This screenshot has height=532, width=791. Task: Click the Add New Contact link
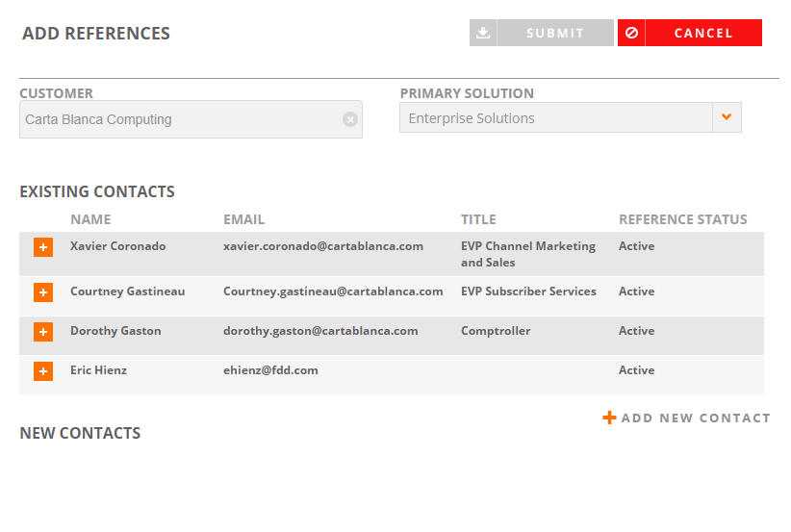coord(696,418)
